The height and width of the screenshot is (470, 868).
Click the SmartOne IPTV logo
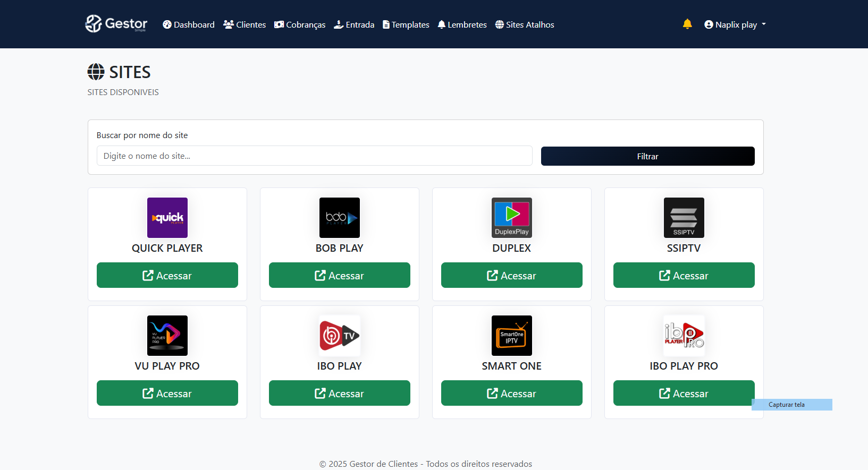(x=511, y=336)
